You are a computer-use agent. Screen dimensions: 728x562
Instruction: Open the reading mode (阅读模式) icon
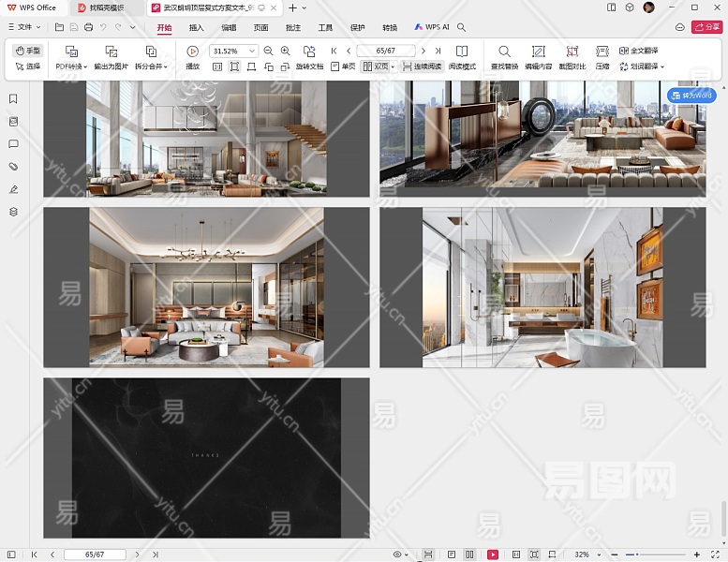coord(462,52)
